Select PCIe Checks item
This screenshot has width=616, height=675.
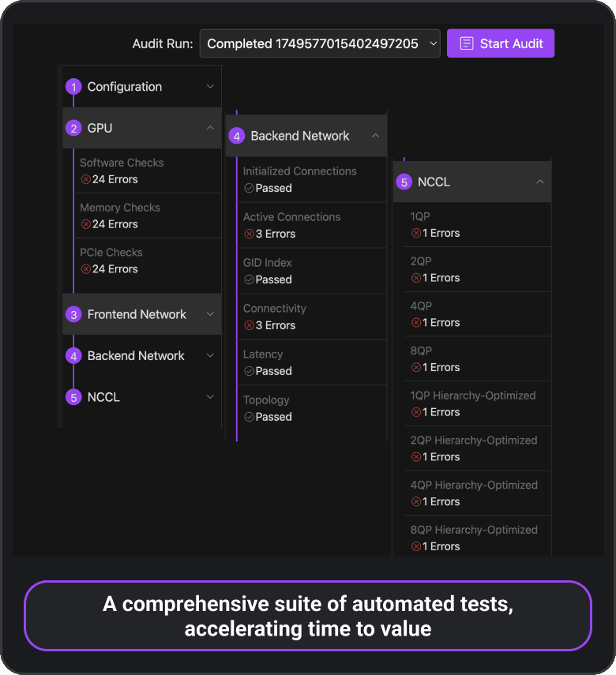148,261
